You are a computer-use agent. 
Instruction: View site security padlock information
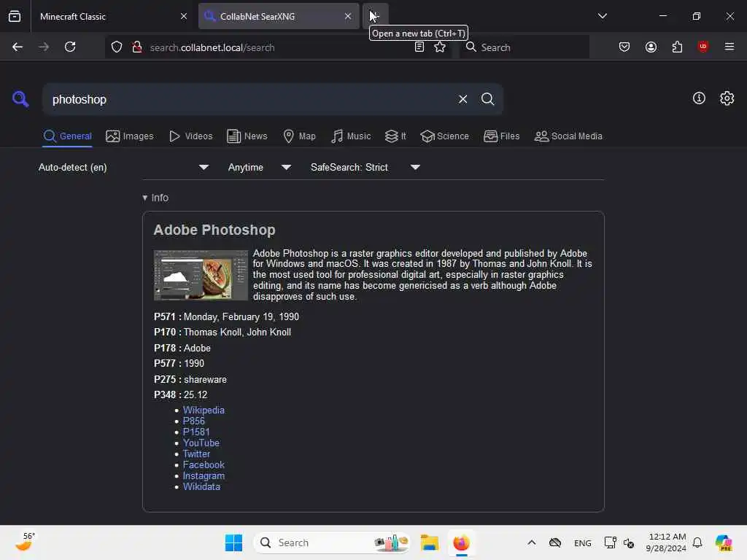[x=137, y=47]
